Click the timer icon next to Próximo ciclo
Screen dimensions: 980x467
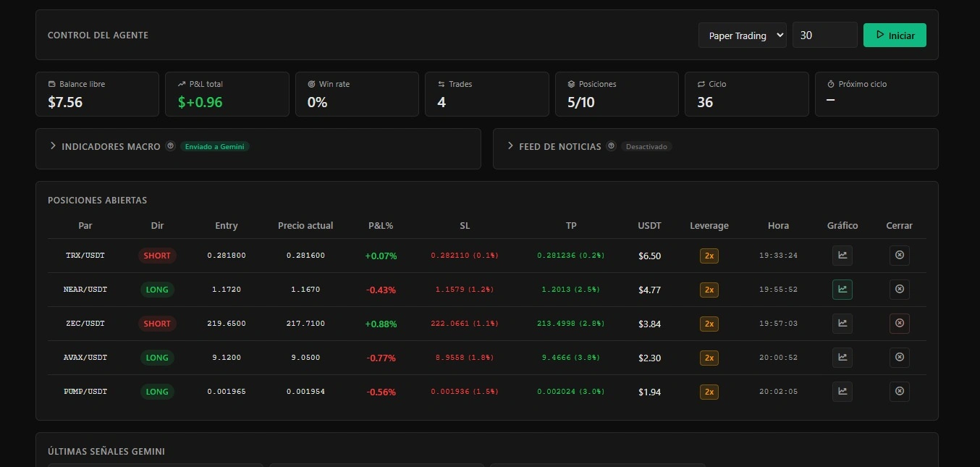pyautogui.click(x=831, y=84)
